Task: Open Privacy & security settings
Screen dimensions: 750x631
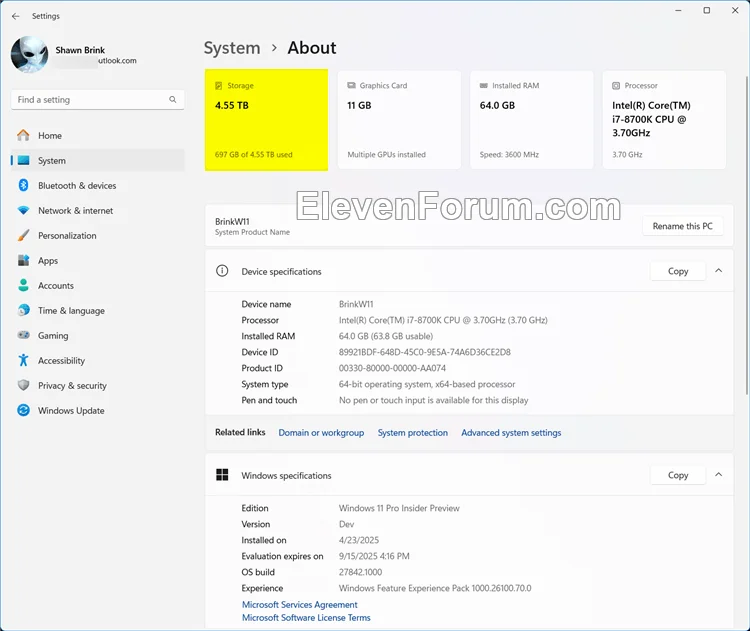Action: [98, 386]
